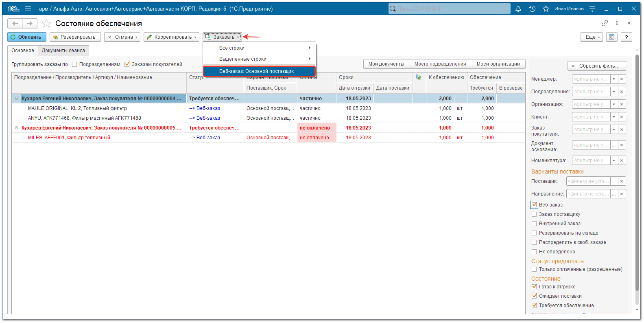Image resolution: width=644 pixels, height=323 pixels.
Task: Uncheck Ожидает поставки checkbox
Action: [534, 296]
